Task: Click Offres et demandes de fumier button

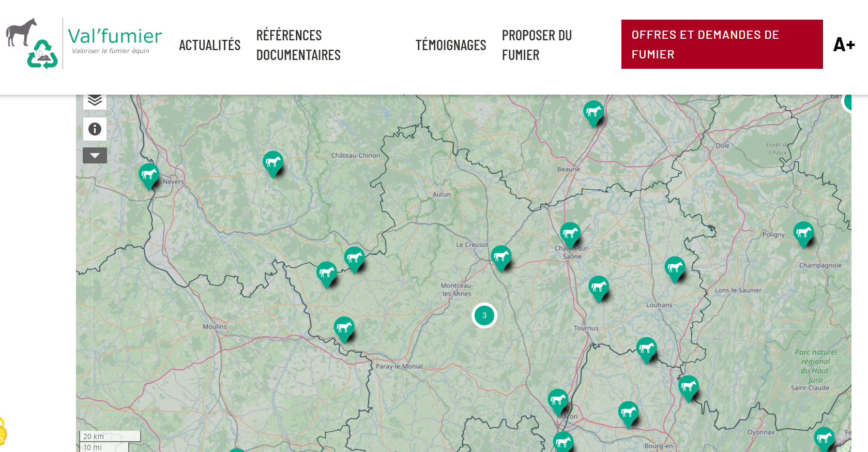Action: 722,44
